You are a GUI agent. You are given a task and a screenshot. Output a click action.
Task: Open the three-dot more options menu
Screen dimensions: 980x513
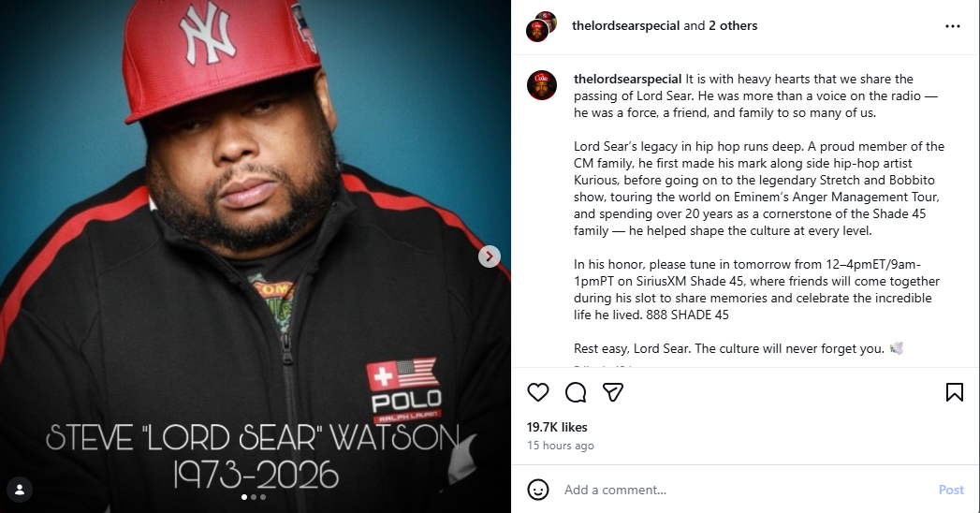pyautogui.click(x=953, y=26)
